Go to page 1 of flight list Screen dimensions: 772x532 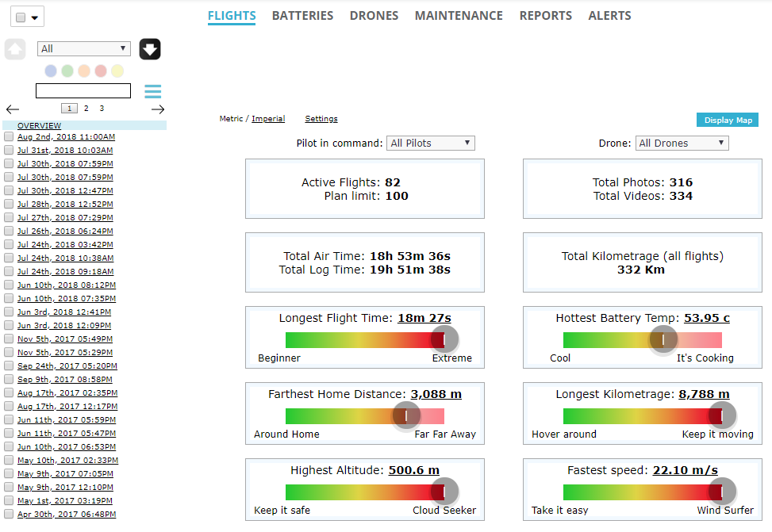[69, 109]
